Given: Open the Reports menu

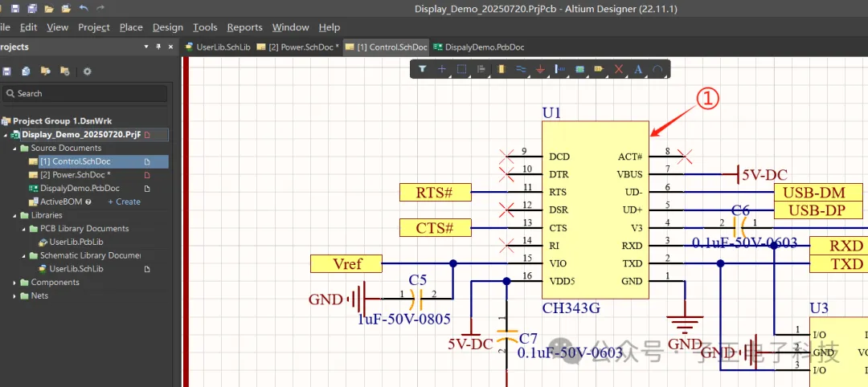Looking at the screenshot, I should coord(244,27).
